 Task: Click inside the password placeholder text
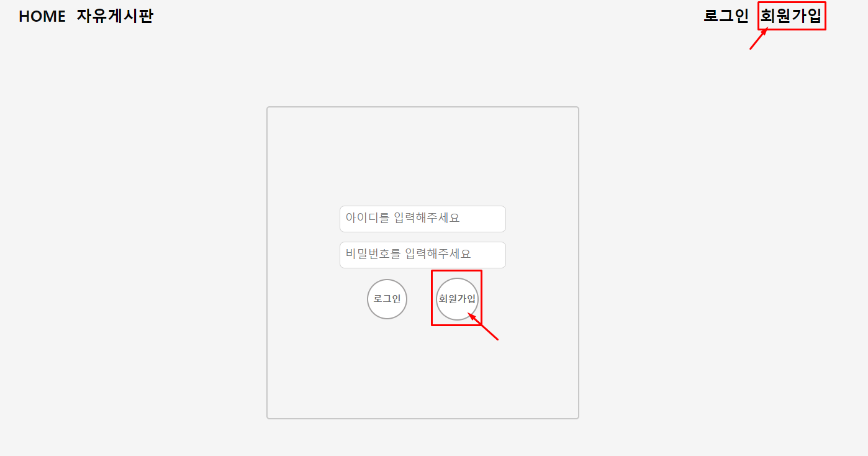[x=409, y=254]
